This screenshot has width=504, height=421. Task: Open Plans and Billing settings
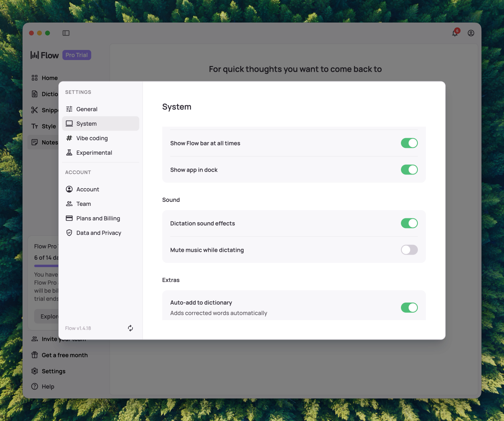click(x=98, y=218)
